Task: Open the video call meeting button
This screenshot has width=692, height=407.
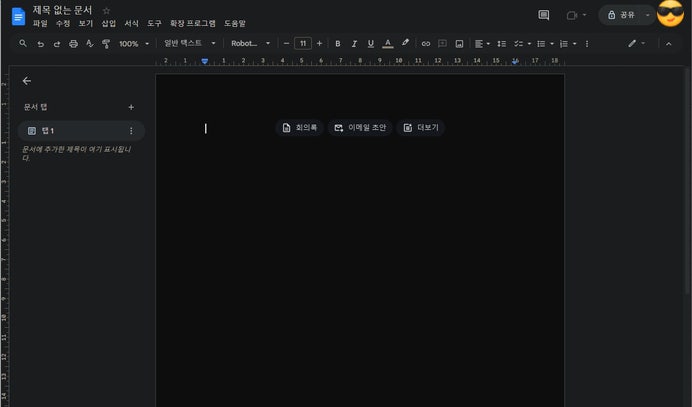Action: point(576,15)
